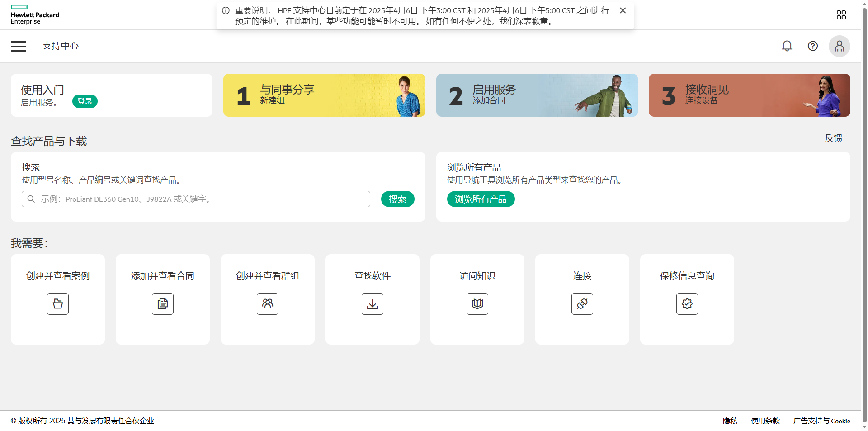
Task: Open the notifications bell
Action: [787, 46]
